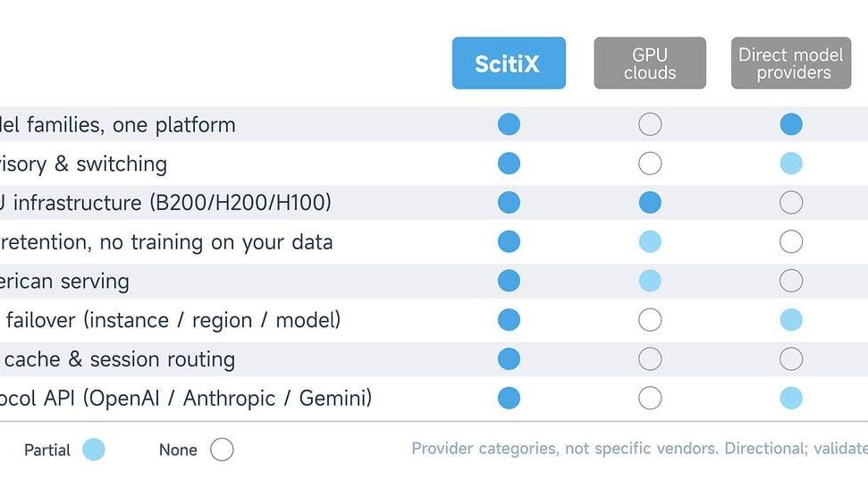Click GPU clouds empty circle in one platform row
The image size is (868, 488).
click(x=650, y=124)
